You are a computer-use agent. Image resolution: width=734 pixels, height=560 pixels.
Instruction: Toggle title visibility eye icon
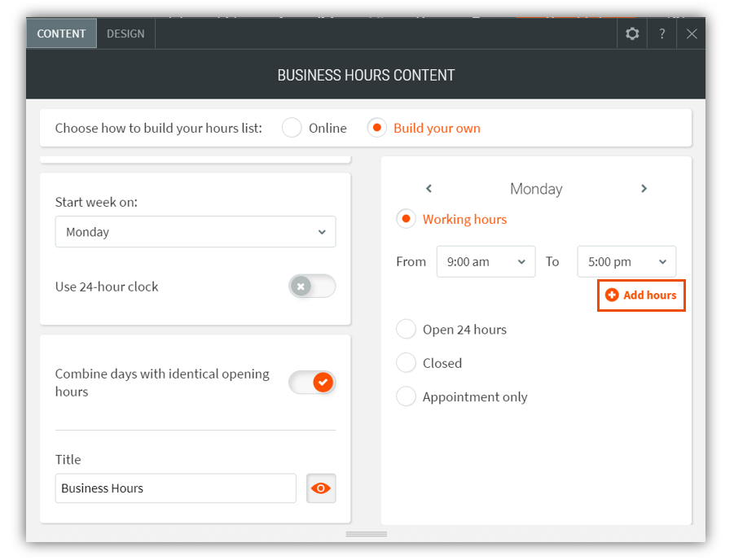point(321,488)
